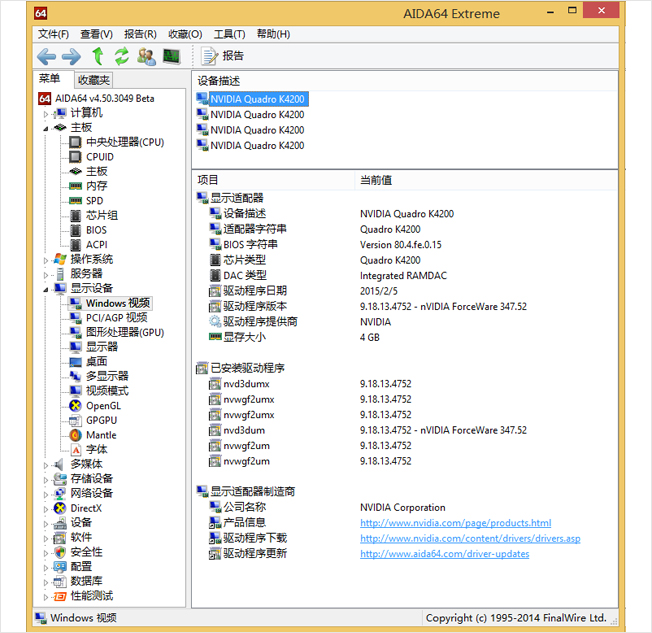The image size is (652, 633).
Task: Select the 显示器 monitor icon
Action: (x=75, y=347)
